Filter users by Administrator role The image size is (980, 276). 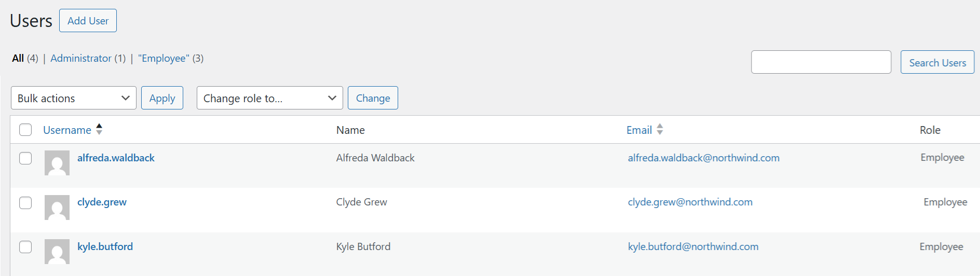click(81, 58)
